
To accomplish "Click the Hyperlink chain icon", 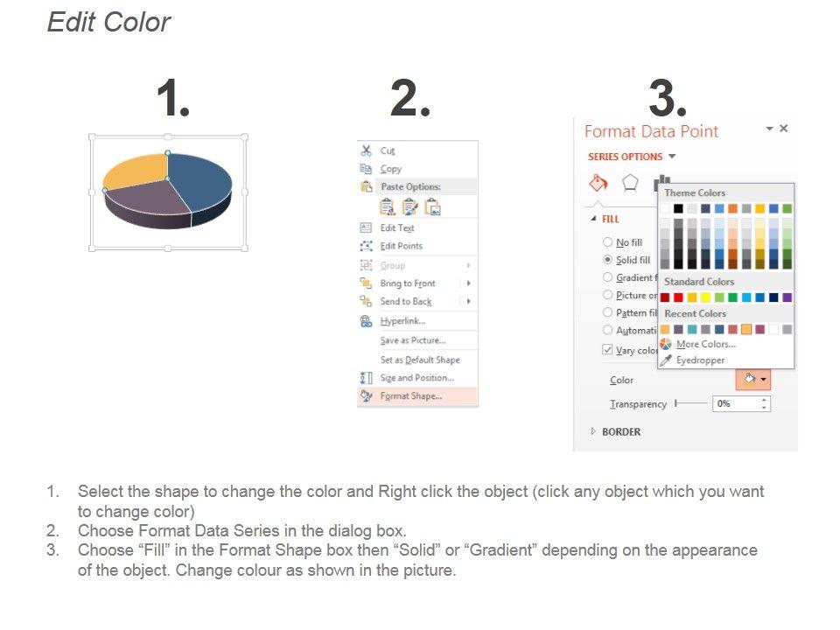I will click(x=366, y=321).
